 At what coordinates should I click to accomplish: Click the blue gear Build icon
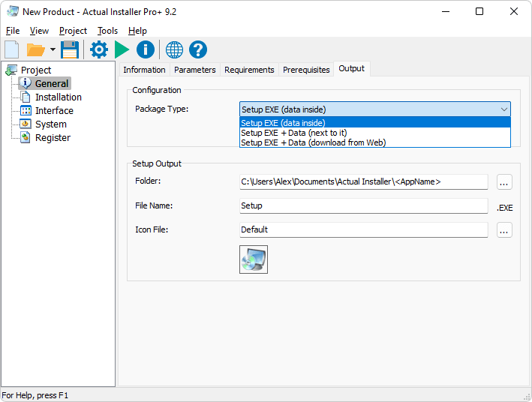(x=99, y=49)
